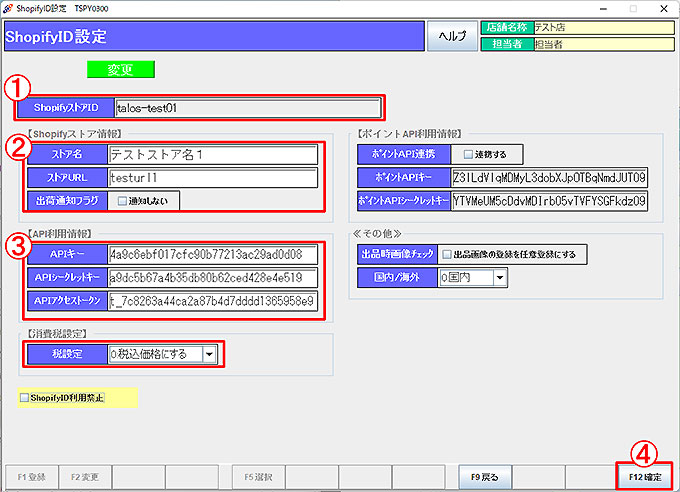This screenshot has height=492, width=680.
Task: Click the ストアURL input field
Action: coord(212,178)
